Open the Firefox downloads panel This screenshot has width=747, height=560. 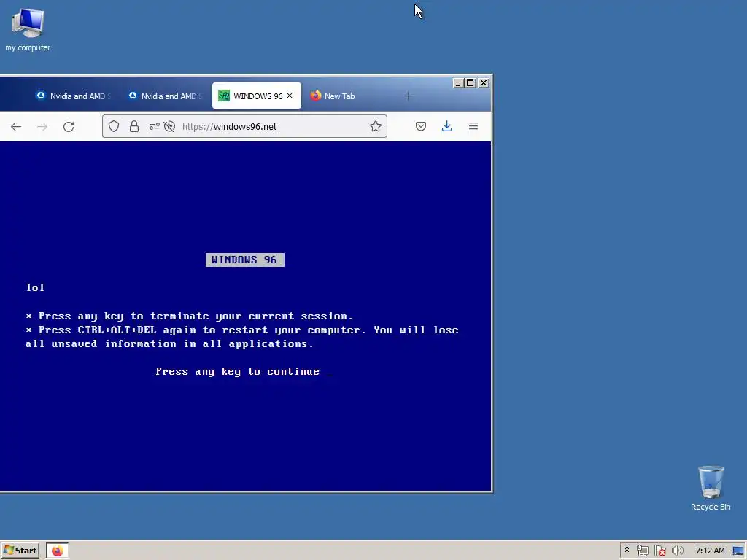tap(447, 126)
